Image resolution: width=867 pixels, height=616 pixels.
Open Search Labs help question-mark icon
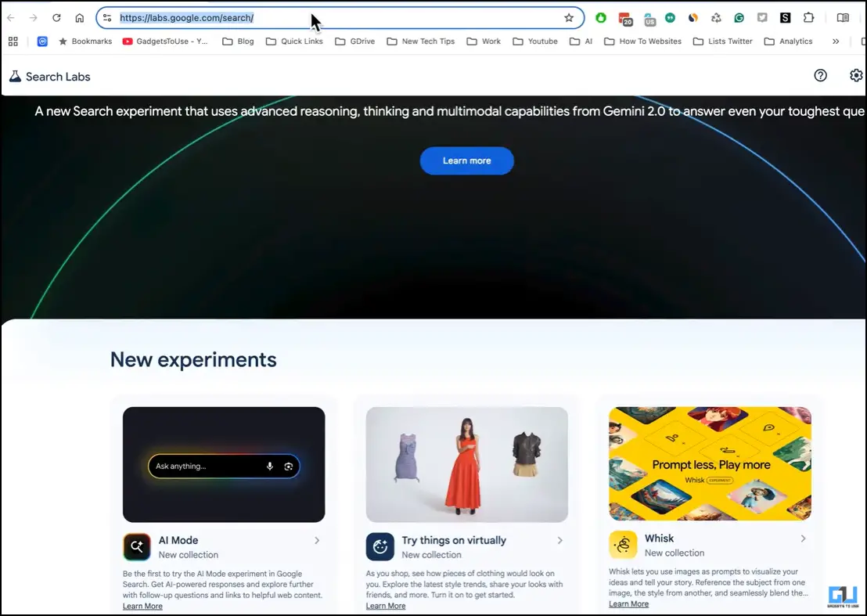pos(821,75)
